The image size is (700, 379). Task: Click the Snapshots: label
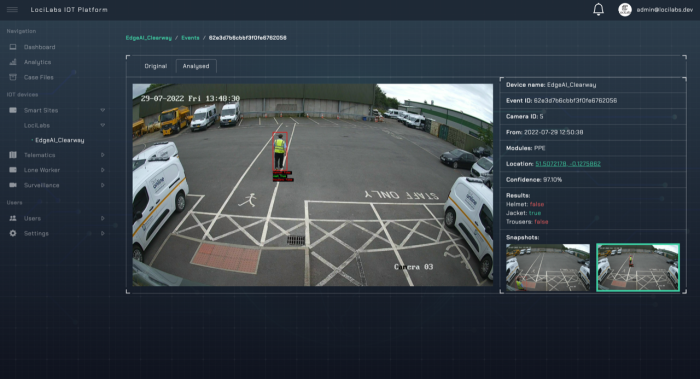522,237
